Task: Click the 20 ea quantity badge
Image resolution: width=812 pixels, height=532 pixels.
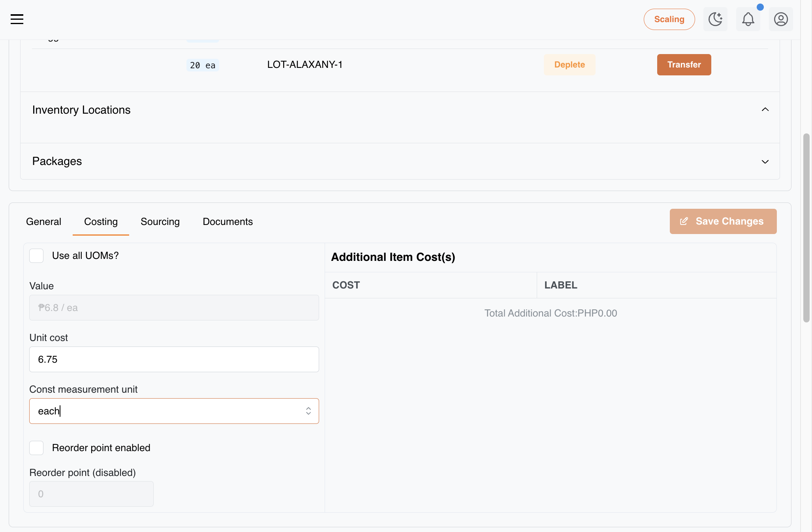Action: tap(203, 65)
